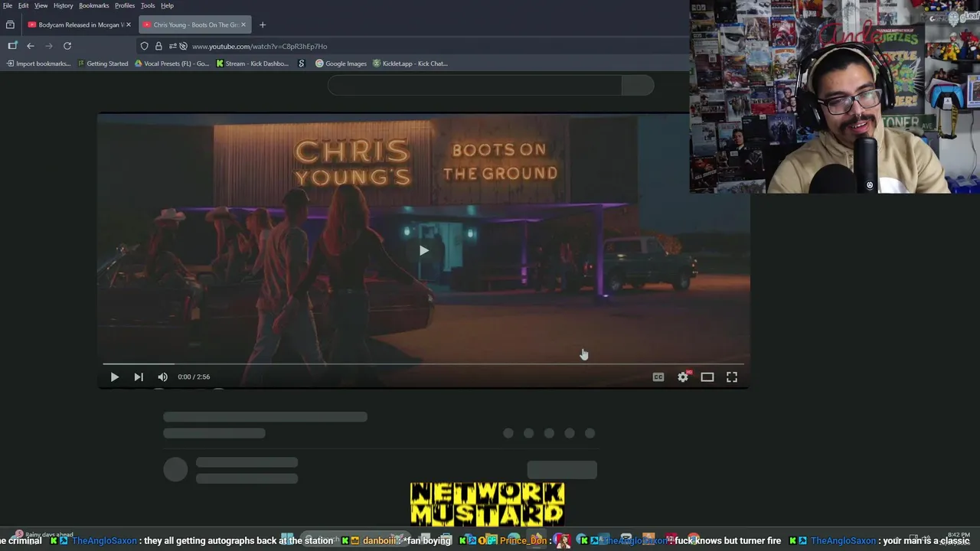Open the Tools menu
Viewport: 980px width, 551px height.
148,5
